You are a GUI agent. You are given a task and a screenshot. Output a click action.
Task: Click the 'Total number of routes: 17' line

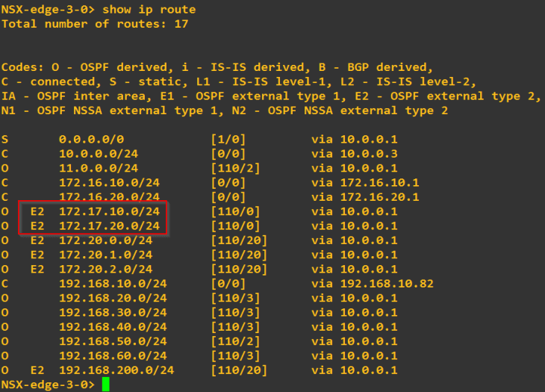pyautogui.click(x=95, y=24)
